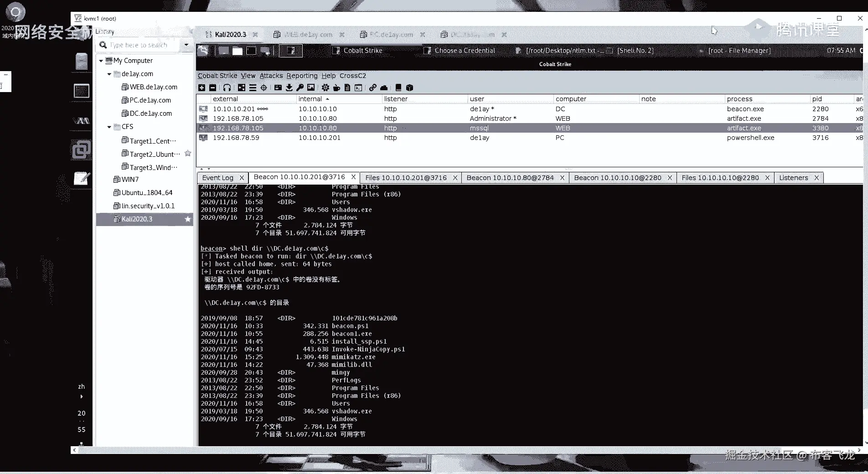This screenshot has width=868, height=474.
Task: Toggle favorite star on Kali2020.3
Action: pos(187,219)
